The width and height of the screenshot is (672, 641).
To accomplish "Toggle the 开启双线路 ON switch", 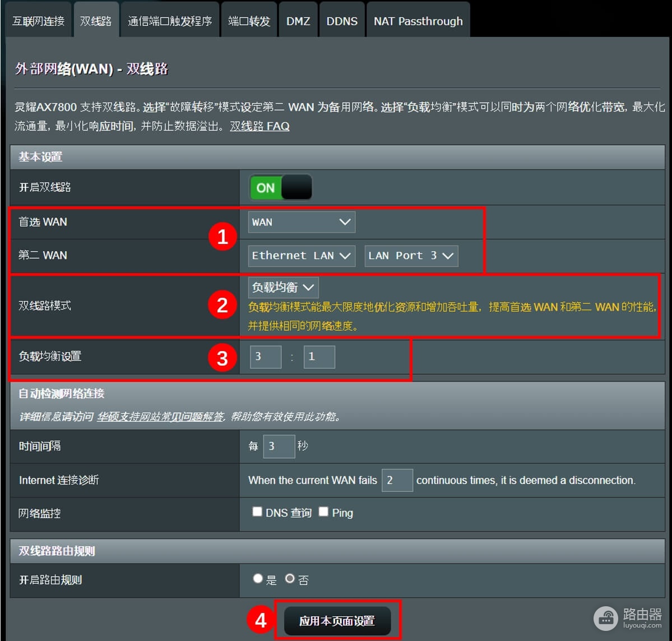I will click(281, 187).
